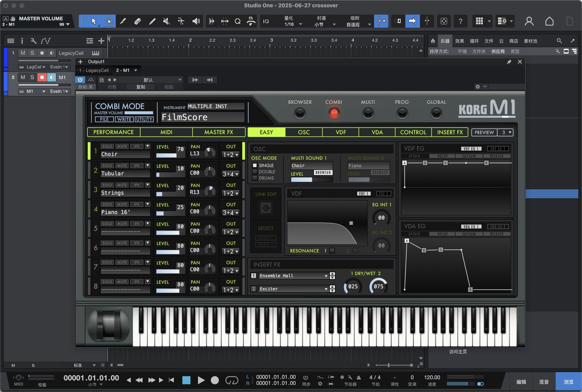Click the FilmScore program name field
582x392 pixels.
pos(202,117)
